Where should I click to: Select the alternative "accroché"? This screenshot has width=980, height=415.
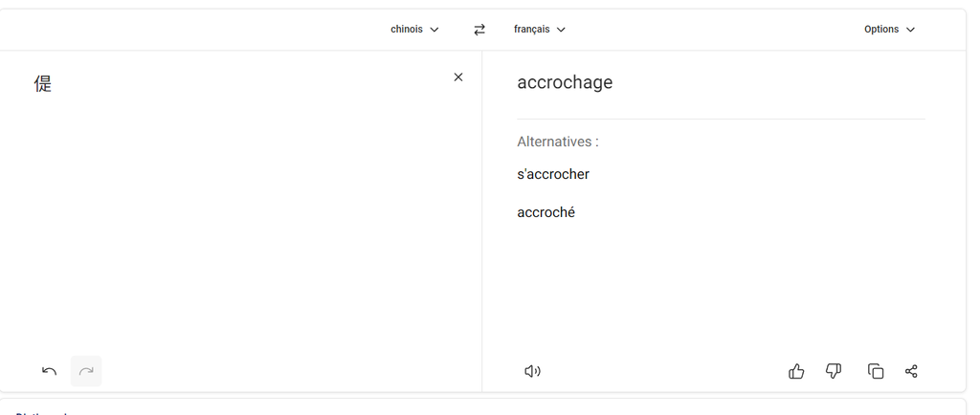click(546, 212)
